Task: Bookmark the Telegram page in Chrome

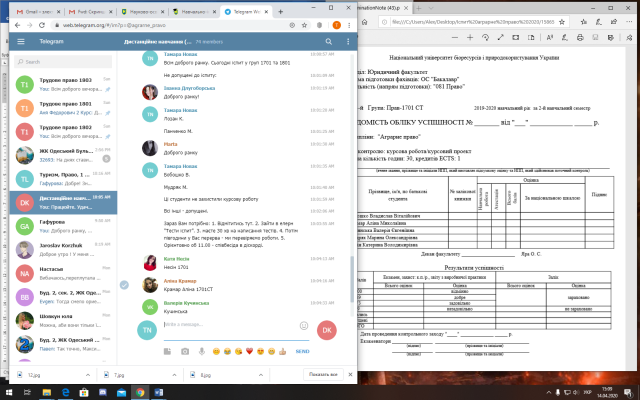Action: 304,25
